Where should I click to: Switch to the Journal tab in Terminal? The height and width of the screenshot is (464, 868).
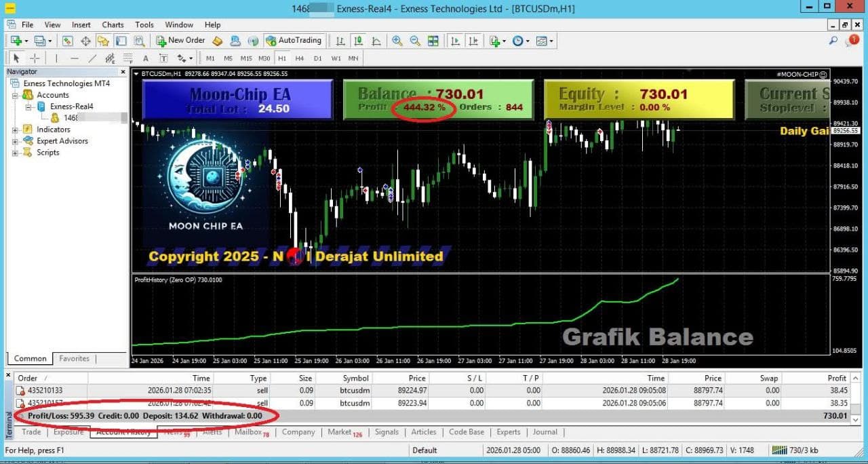click(x=545, y=432)
